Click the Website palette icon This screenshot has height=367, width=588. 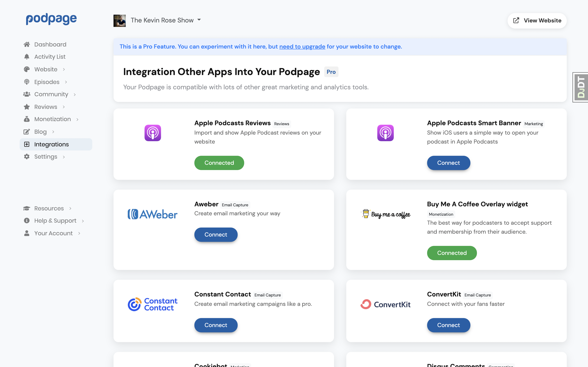click(x=27, y=69)
